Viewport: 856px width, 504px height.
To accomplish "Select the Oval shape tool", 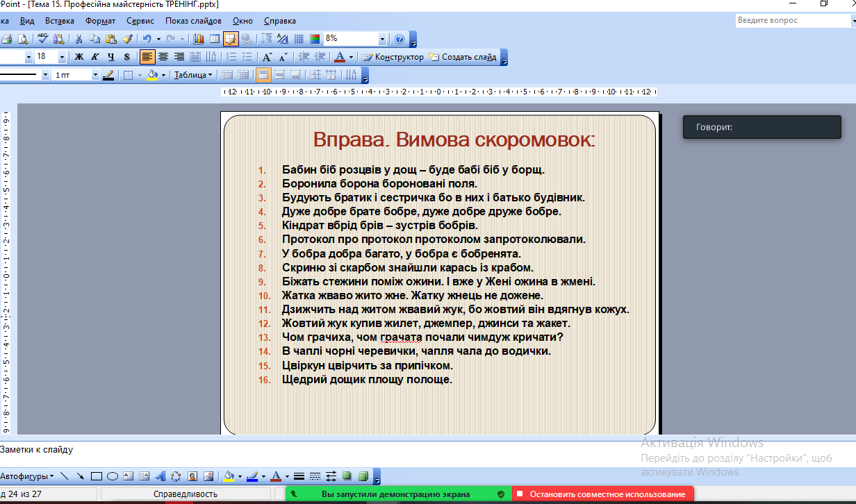I will tap(112, 476).
